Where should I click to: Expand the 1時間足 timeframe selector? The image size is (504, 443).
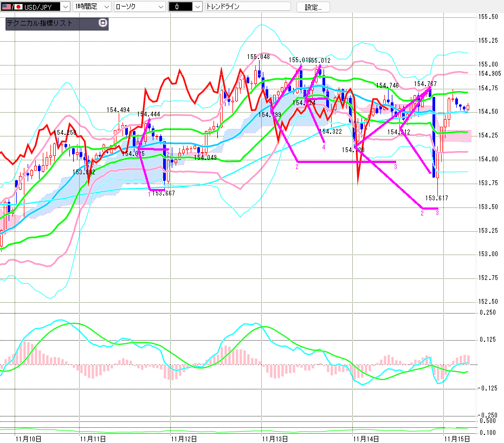pos(106,7)
